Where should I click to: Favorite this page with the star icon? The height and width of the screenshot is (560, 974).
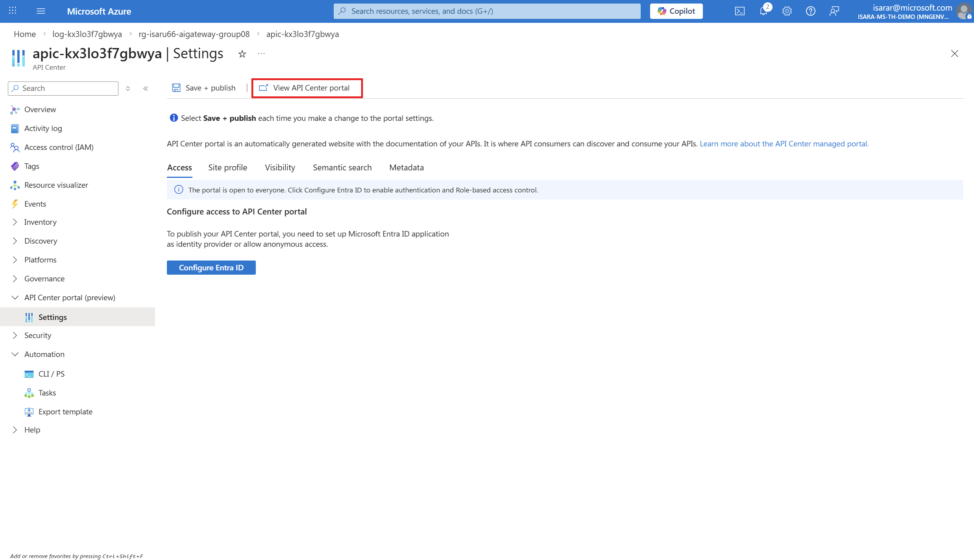[242, 54]
